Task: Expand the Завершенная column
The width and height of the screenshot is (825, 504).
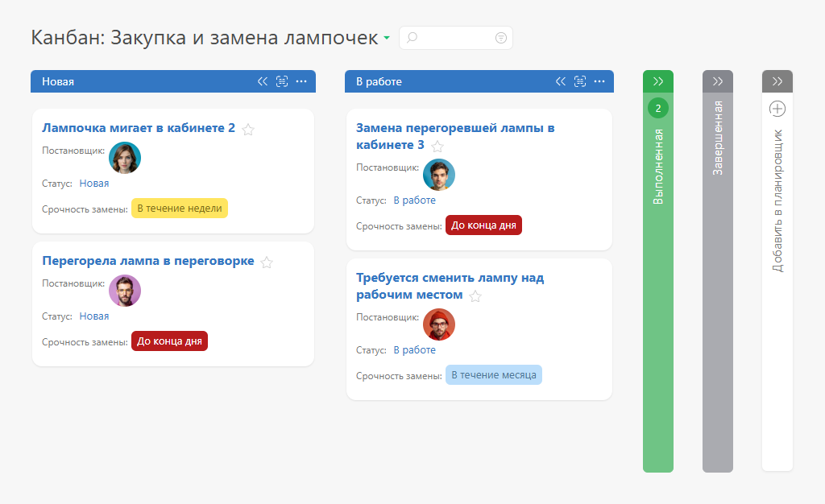Action: pyautogui.click(x=718, y=81)
